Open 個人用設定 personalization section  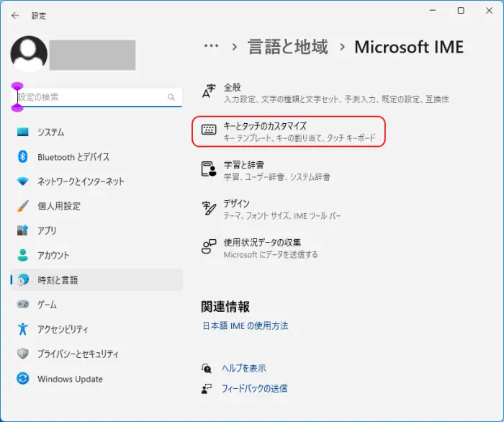tap(96, 206)
